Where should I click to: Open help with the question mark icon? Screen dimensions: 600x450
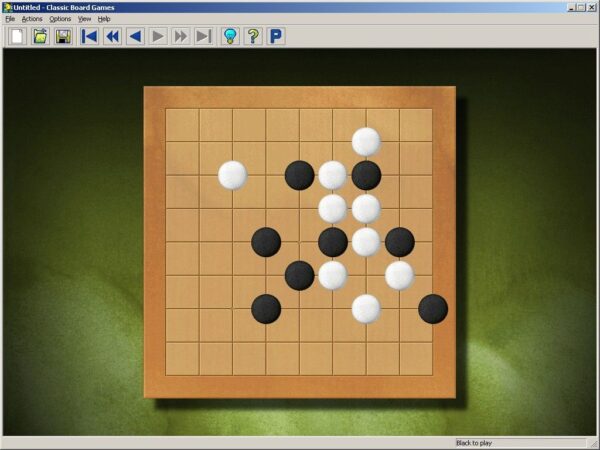click(x=253, y=37)
